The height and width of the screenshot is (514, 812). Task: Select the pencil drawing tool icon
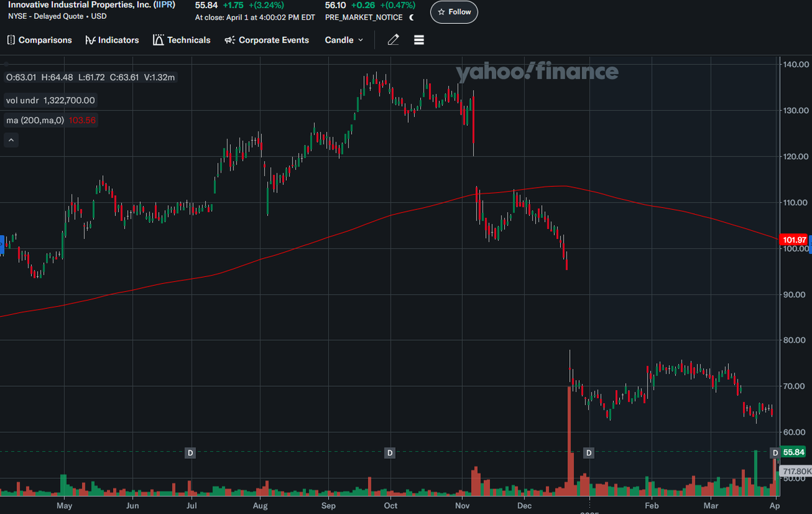click(x=393, y=40)
